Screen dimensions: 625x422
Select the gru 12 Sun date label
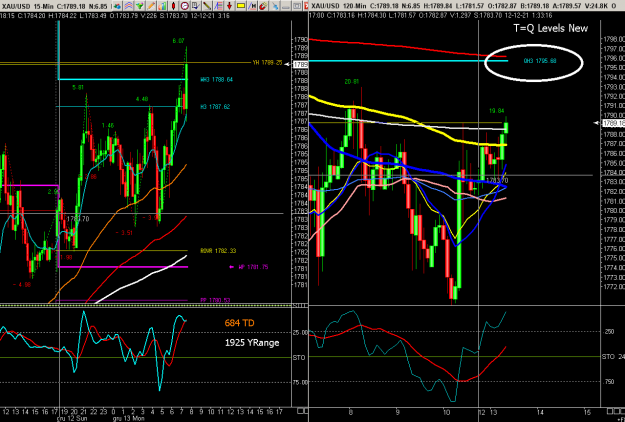tap(72, 418)
